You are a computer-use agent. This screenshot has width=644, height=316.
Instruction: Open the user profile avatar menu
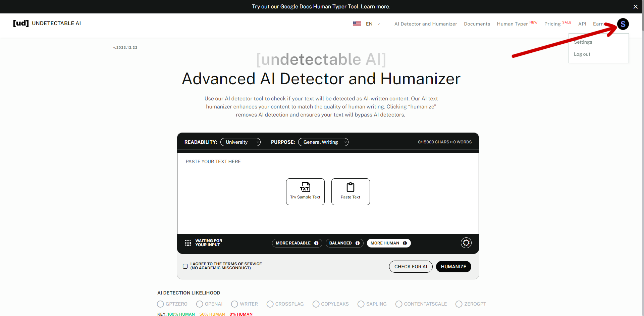coord(623,24)
